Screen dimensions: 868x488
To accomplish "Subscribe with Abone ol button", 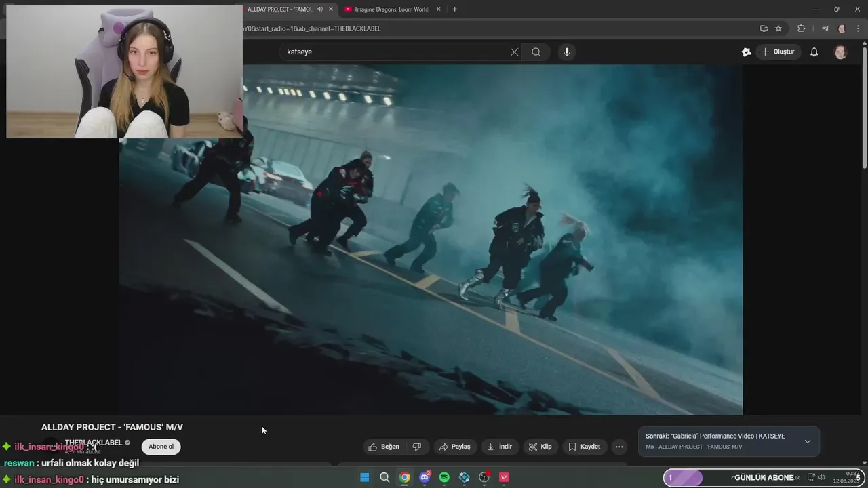I will pyautogui.click(x=161, y=447).
